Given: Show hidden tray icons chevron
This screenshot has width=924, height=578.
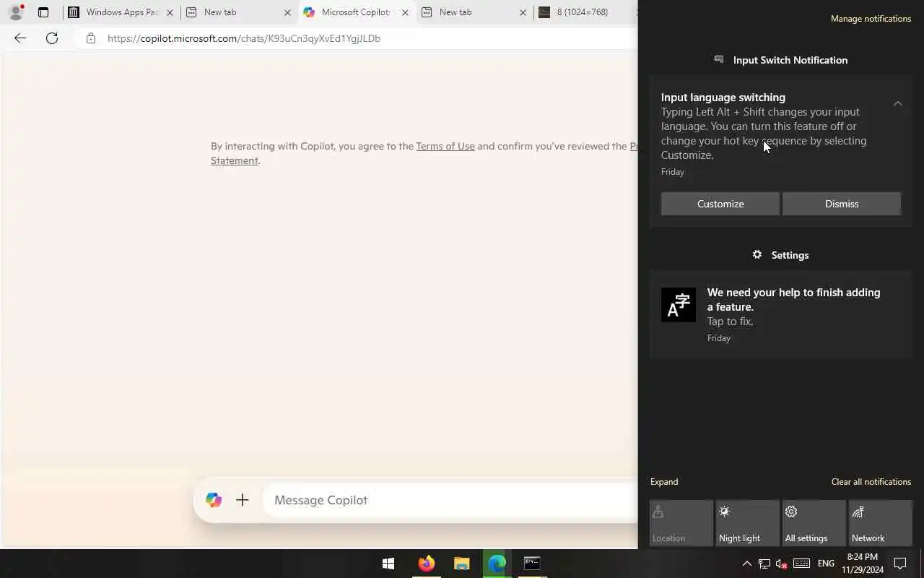Looking at the screenshot, I should pos(747,564).
